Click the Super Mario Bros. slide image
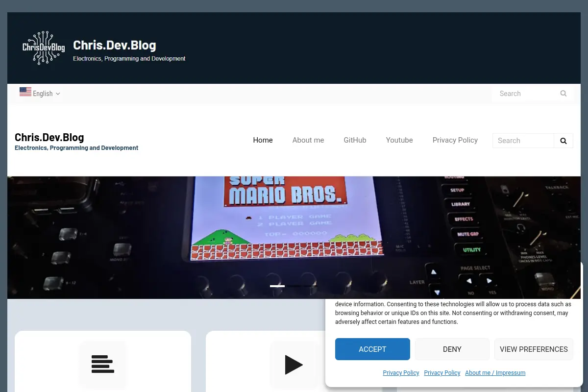The image size is (588, 392). pos(294,238)
